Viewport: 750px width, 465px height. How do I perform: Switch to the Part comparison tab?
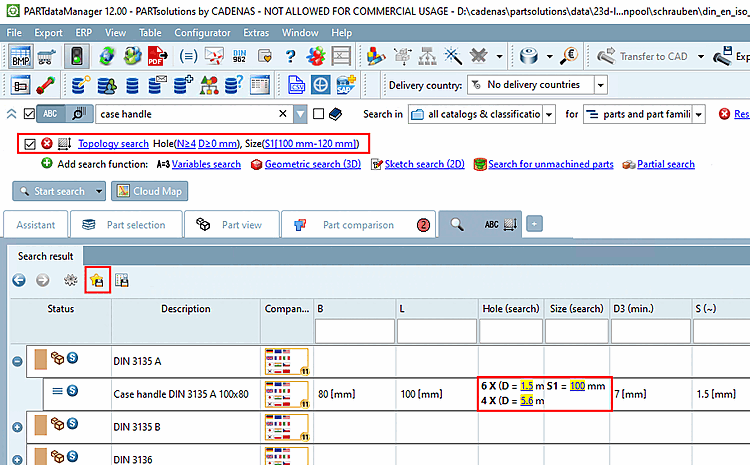tap(359, 224)
